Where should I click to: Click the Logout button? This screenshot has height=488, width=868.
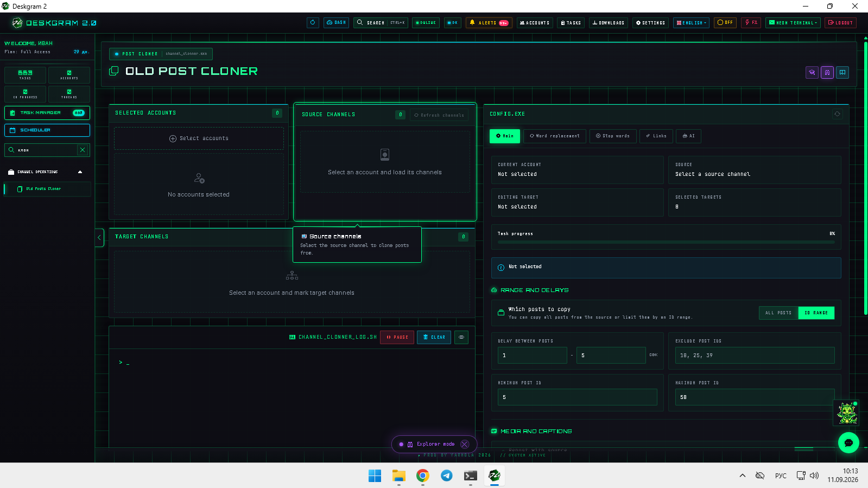[x=840, y=23]
